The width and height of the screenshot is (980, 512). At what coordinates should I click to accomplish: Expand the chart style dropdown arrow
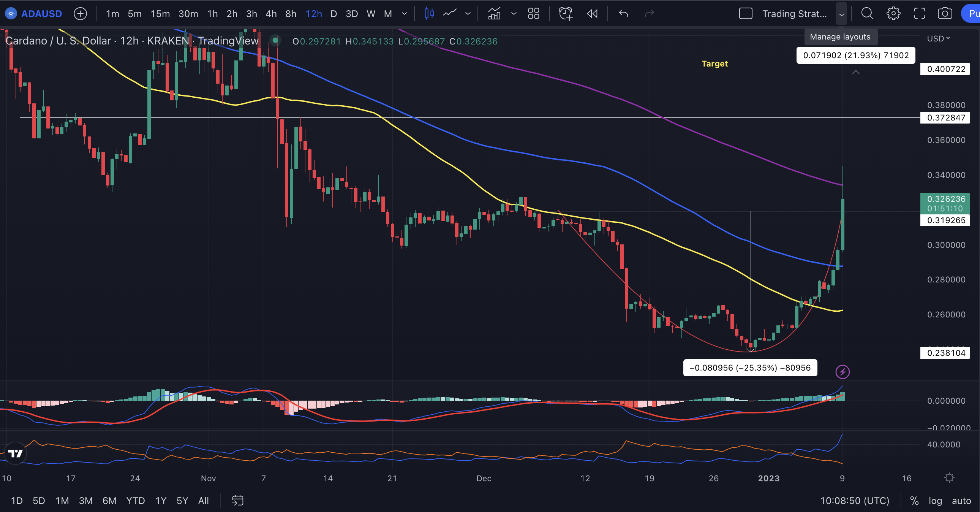468,14
